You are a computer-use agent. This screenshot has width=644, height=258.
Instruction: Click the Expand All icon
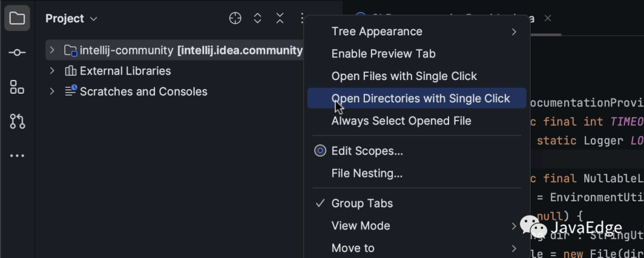click(258, 19)
